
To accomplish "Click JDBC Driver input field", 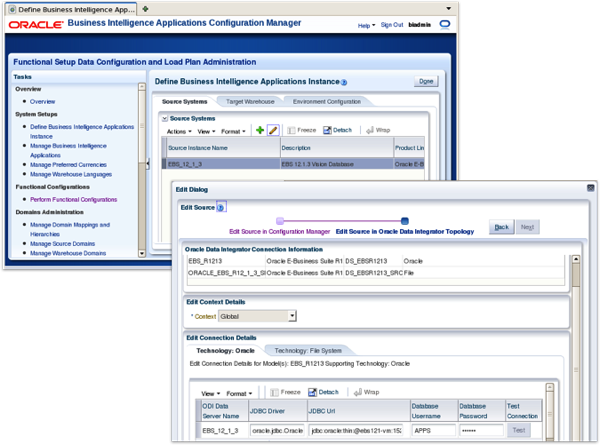I will (277, 430).
